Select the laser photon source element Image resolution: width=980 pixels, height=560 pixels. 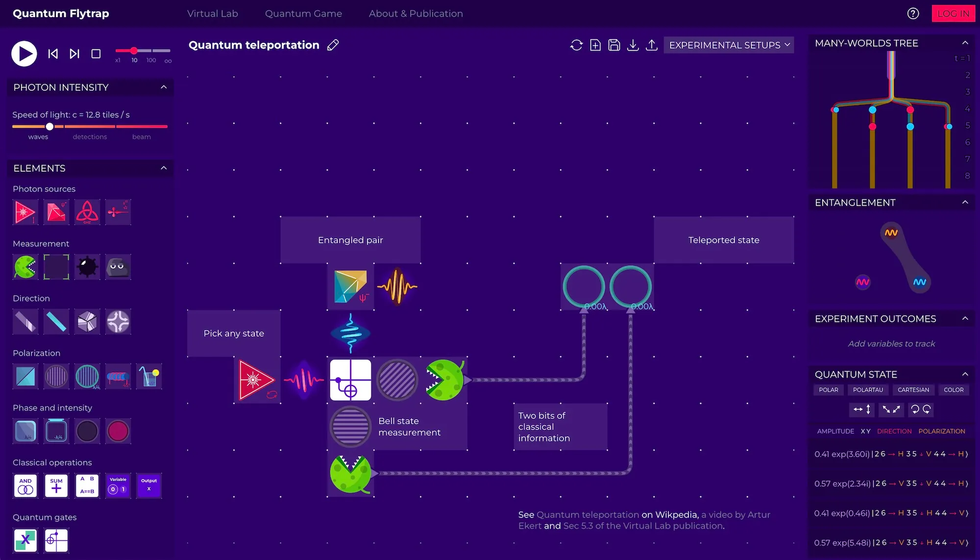tap(25, 212)
